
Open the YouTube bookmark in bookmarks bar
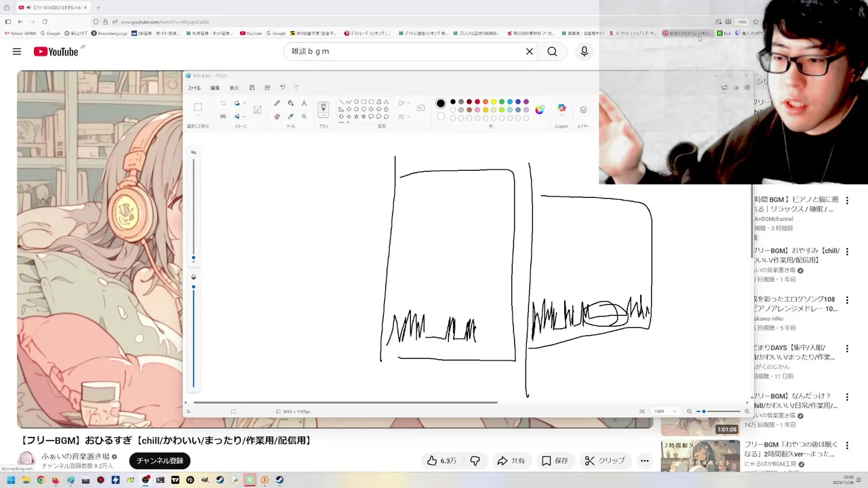(x=251, y=33)
